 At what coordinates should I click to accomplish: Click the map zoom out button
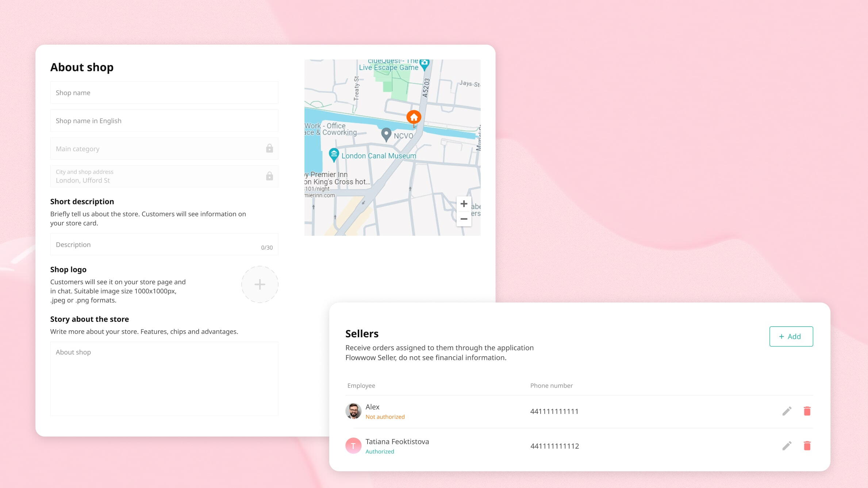(x=464, y=219)
